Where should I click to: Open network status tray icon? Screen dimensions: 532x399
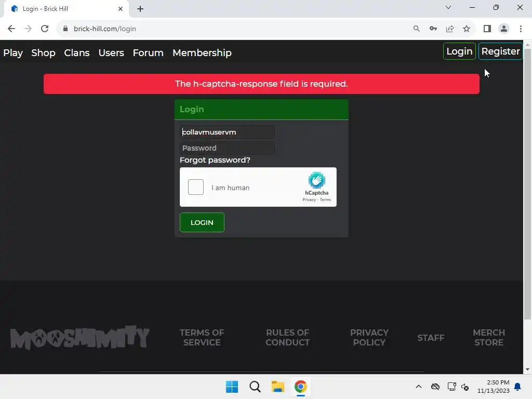pos(451,387)
